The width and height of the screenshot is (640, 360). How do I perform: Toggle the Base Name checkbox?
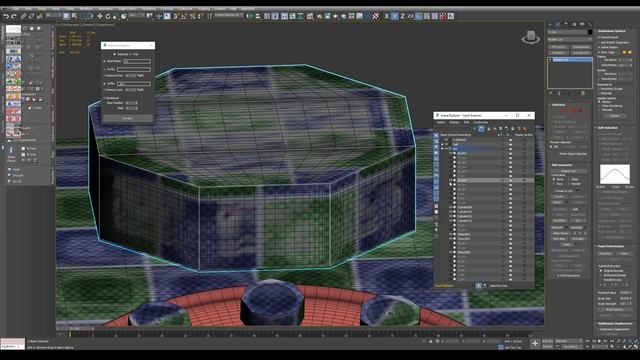tap(105, 61)
